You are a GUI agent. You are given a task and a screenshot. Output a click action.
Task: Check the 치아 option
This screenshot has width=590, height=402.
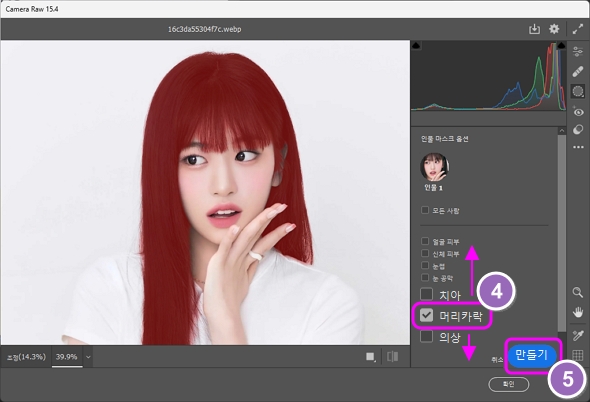click(x=426, y=294)
